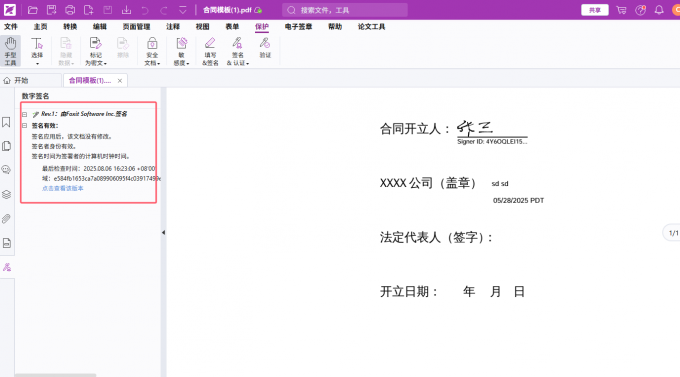680x377 pixels.
Task: Select the 保护 ribbon tab
Action: (262, 27)
